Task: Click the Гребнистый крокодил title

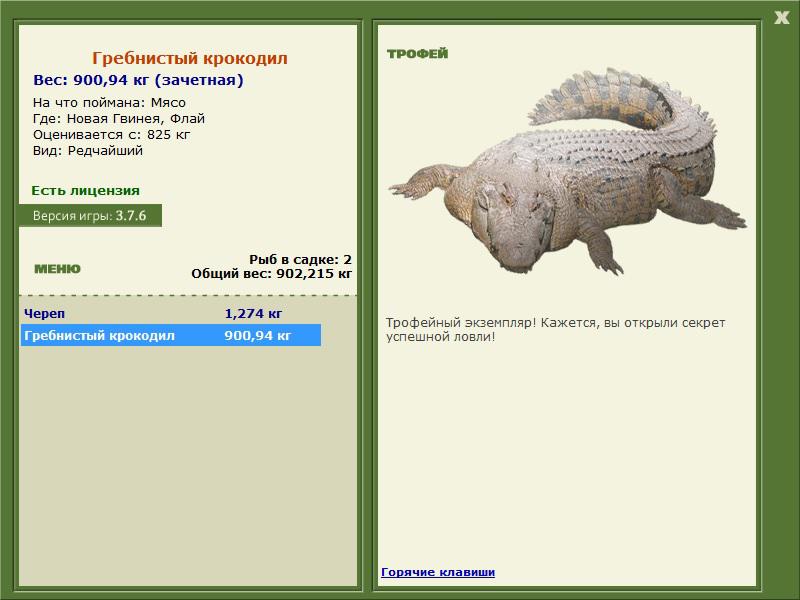Action: (190, 58)
